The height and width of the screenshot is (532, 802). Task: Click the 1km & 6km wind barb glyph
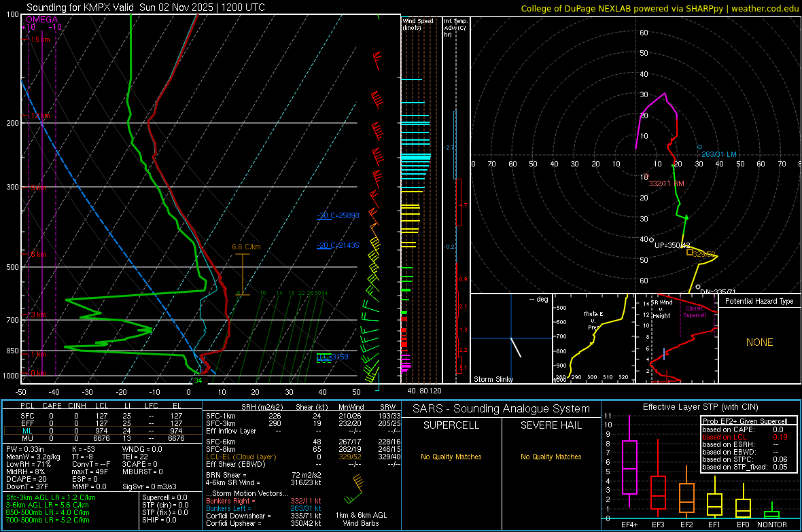coord(355,489)
